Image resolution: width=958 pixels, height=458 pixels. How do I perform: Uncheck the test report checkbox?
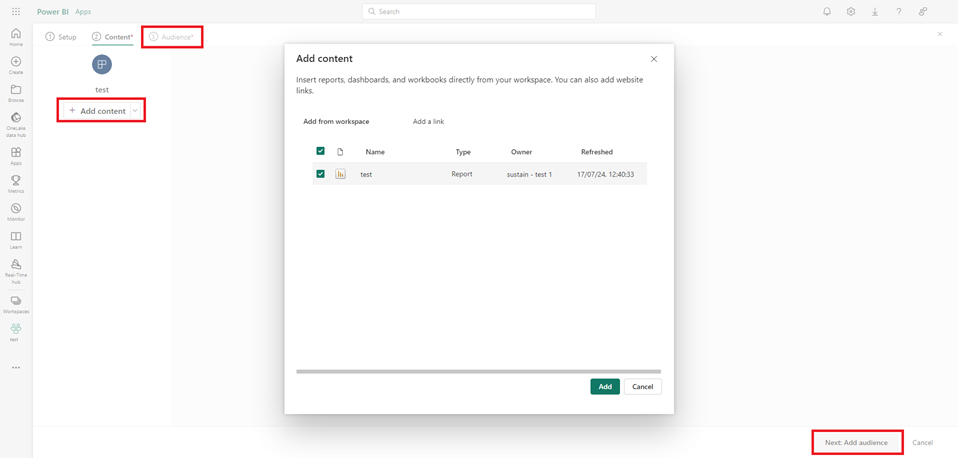321,174
